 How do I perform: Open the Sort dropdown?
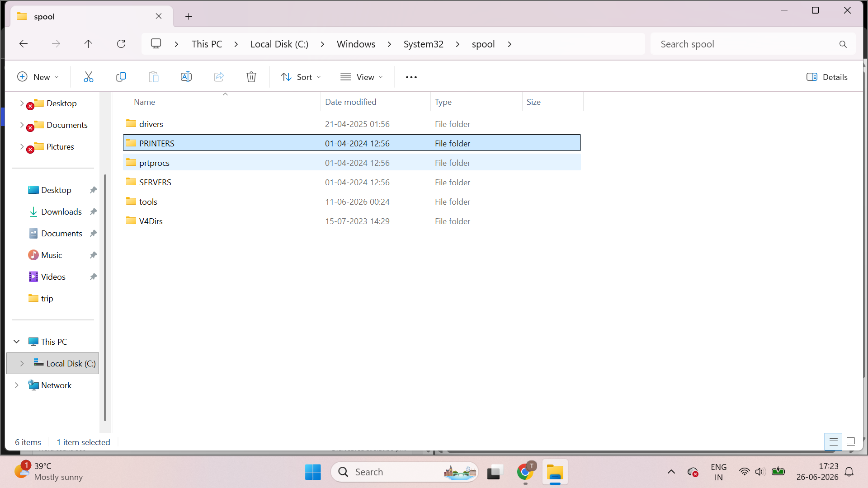coord(301,77)
